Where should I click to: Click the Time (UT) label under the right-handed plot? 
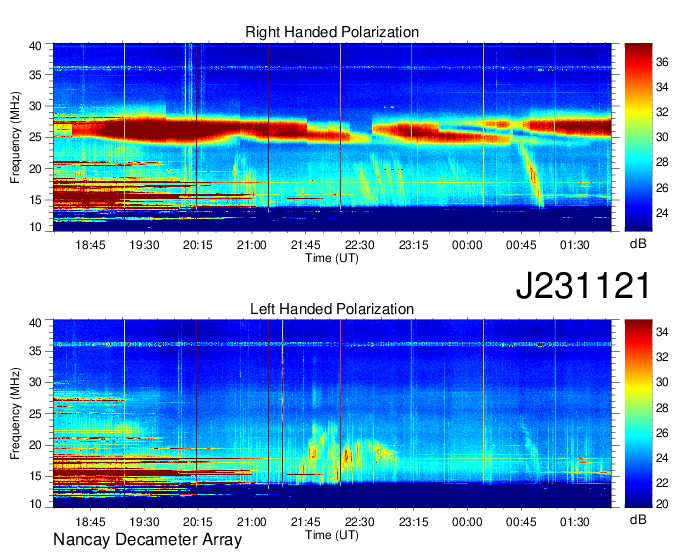(x=332, y=258)
